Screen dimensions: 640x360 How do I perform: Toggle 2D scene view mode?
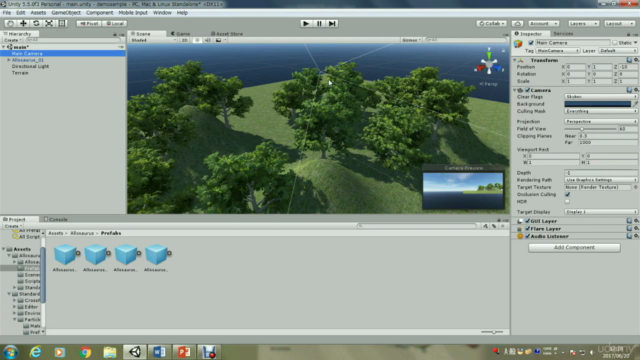(184, 40)
